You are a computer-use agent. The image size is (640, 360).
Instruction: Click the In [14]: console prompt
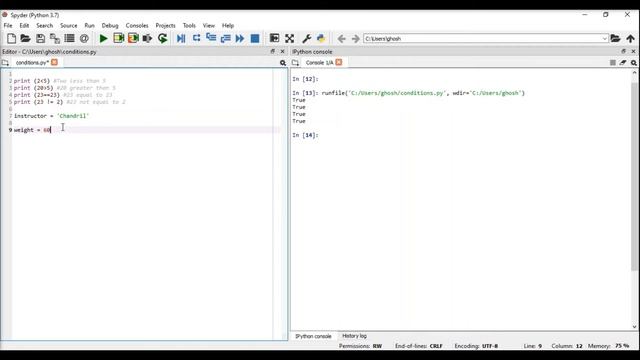pos(305,135)
